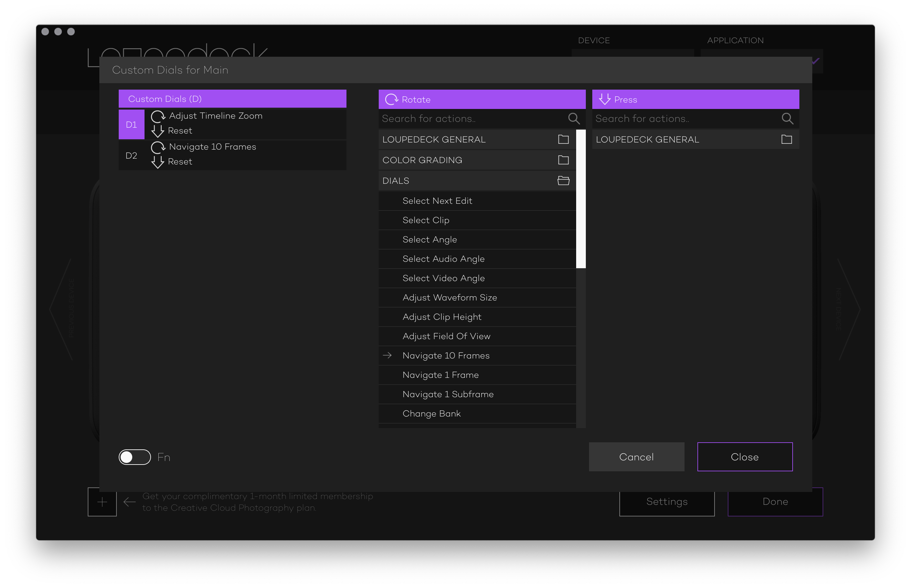Click the press-arrow icon next to D1 Reset
This screenshot has height=588, width=911.
click(158, 131)
